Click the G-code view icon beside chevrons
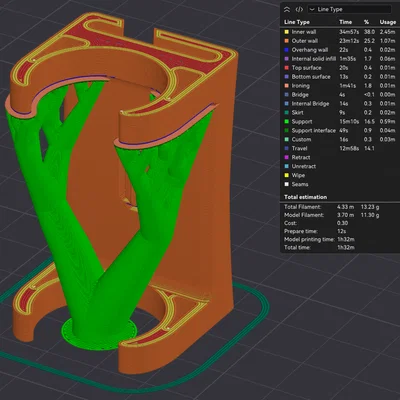 click(x=299, y=9)
